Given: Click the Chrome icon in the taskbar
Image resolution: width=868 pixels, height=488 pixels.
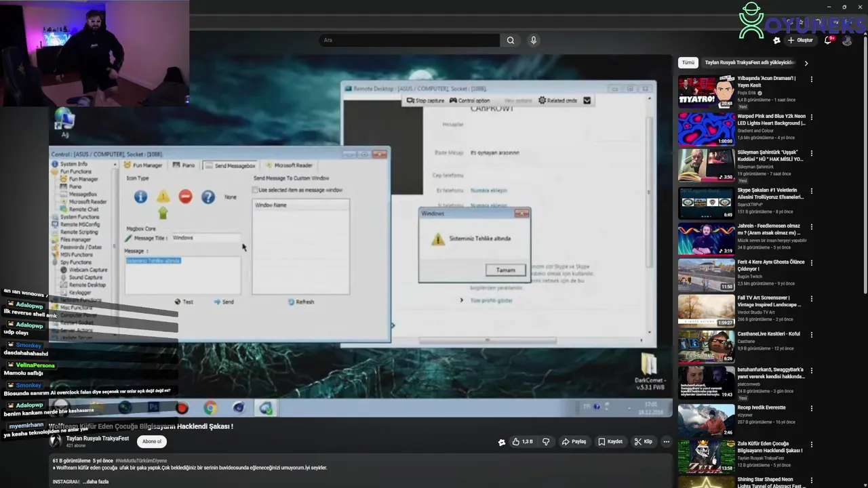Looking at the screenshot, I should [x=210, y=408].
